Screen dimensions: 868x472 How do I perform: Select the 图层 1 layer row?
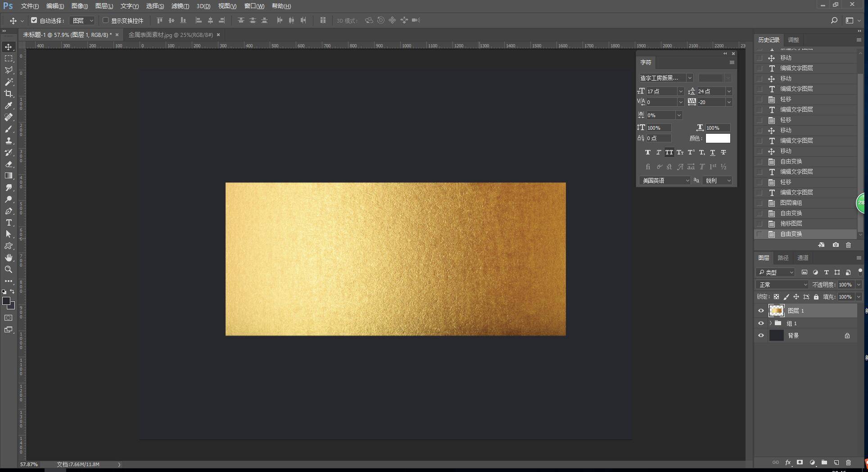[x=806, y=311]
